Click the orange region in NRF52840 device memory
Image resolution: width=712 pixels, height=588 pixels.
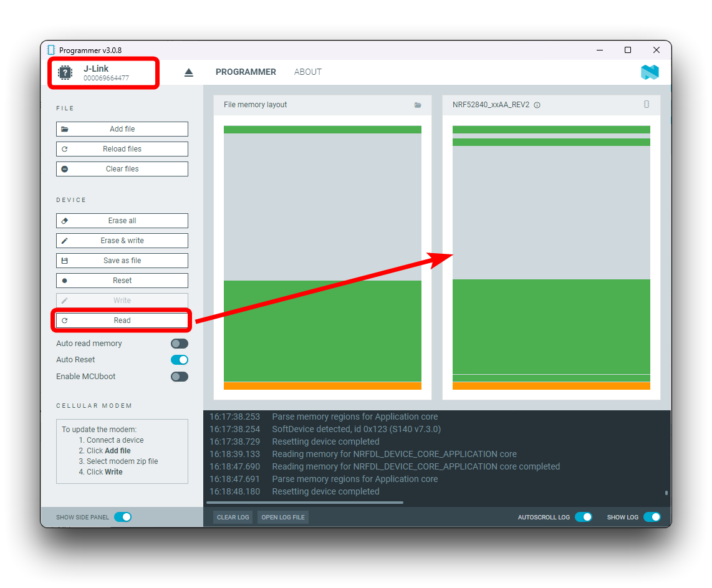coord(551,386)
